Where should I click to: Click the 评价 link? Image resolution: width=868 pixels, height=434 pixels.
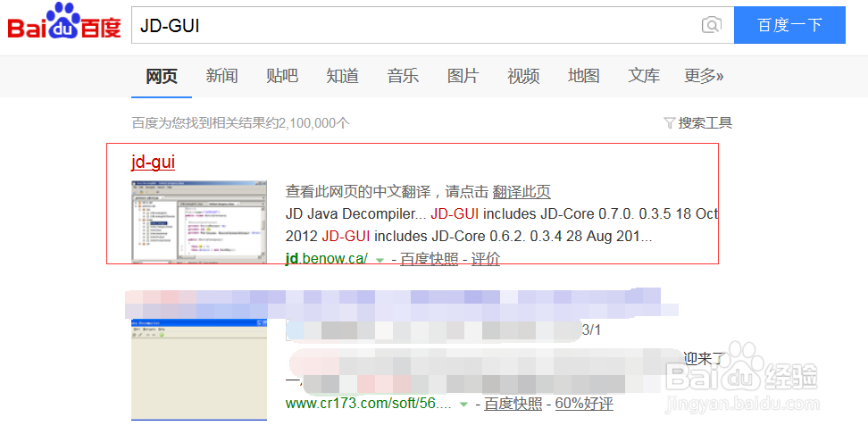tap(486, 259)
